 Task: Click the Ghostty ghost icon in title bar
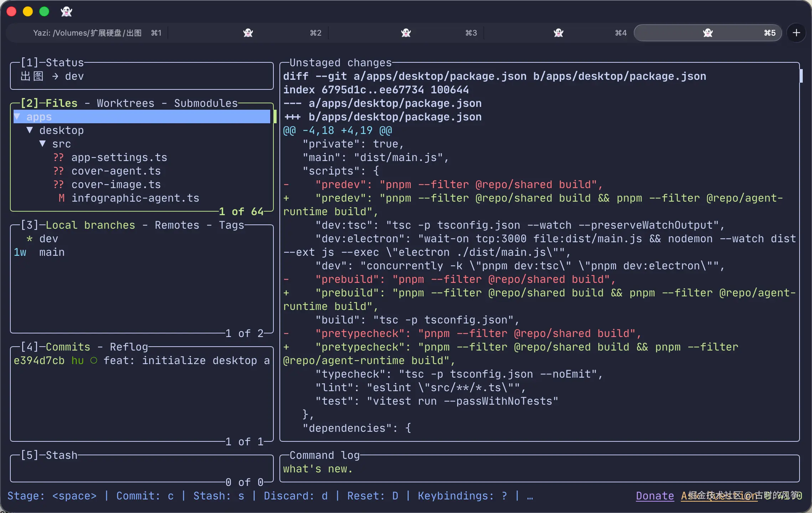pyautogui.click(x=66, y=12)
